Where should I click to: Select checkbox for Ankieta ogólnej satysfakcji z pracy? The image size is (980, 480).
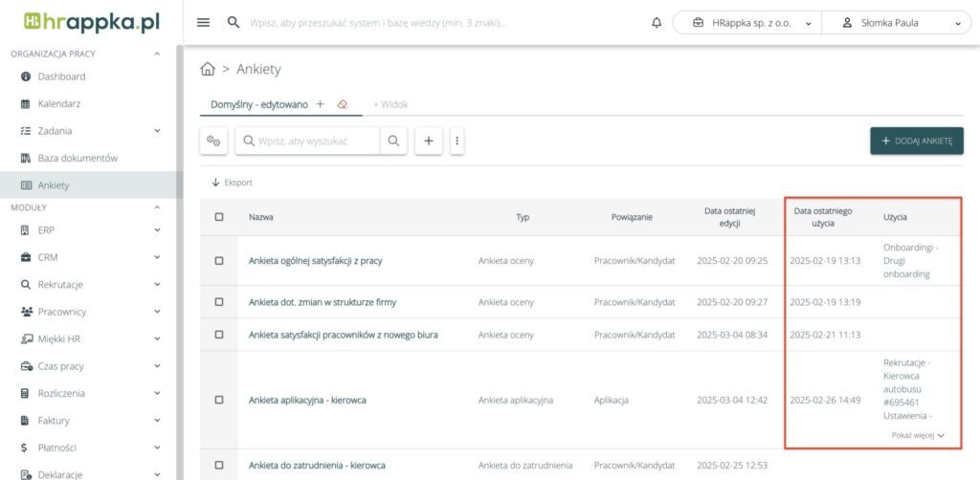click(x=219, y=260)
